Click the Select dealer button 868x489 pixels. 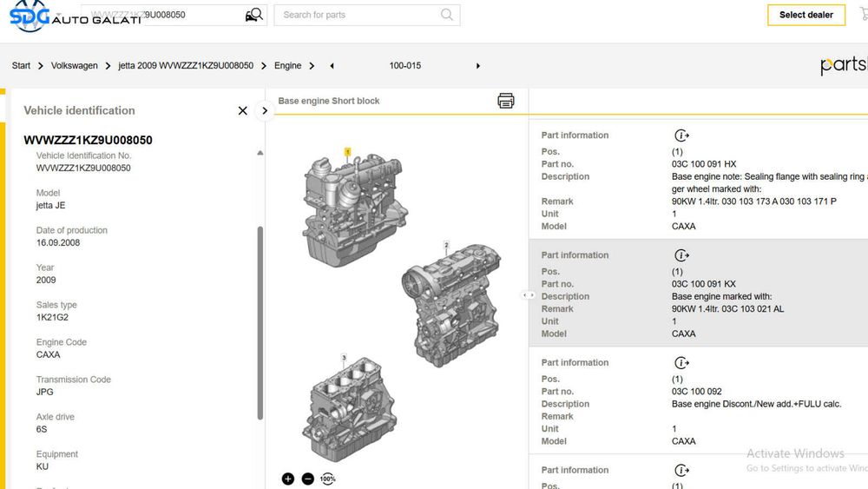(806, 15)
